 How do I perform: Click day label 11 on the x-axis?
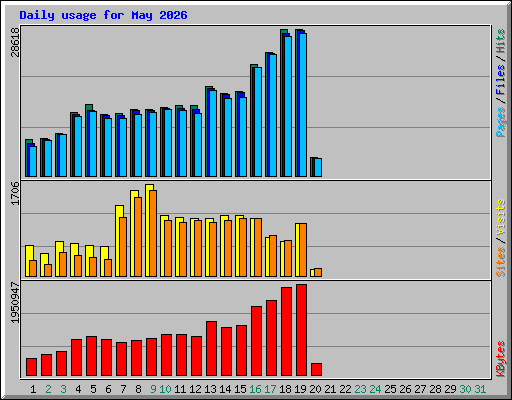tap(180, 389)
